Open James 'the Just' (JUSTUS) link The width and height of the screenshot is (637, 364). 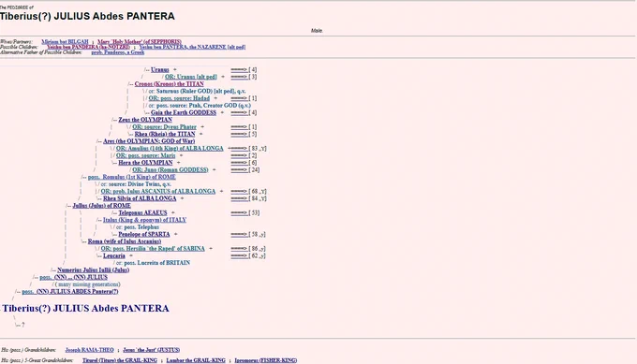(152, 350)
